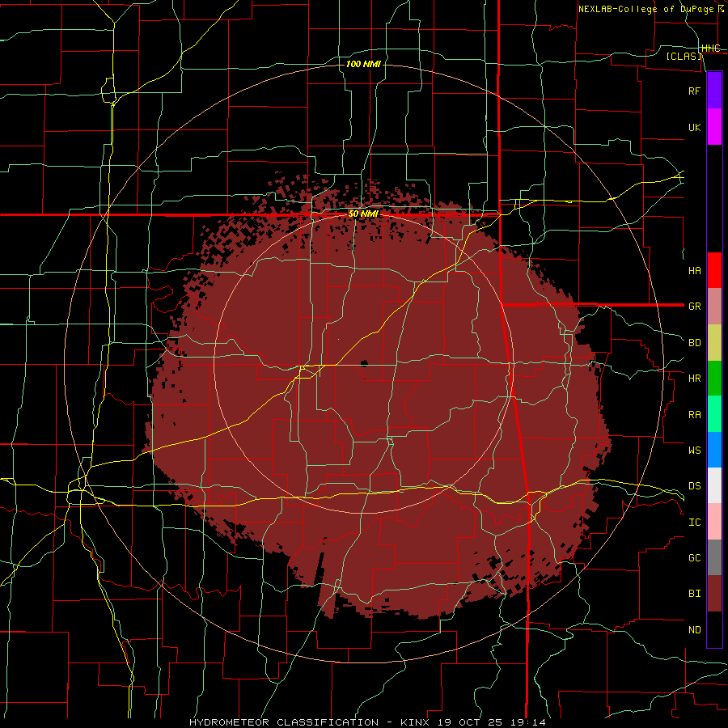728x728 pixels.
Task: Click the HA red legend swatch
Action: (x=714, y=270)
